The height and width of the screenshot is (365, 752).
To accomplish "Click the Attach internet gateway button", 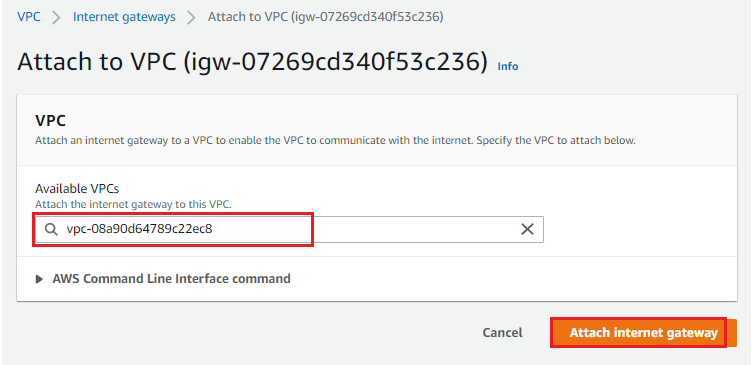I will pos(643,332).
